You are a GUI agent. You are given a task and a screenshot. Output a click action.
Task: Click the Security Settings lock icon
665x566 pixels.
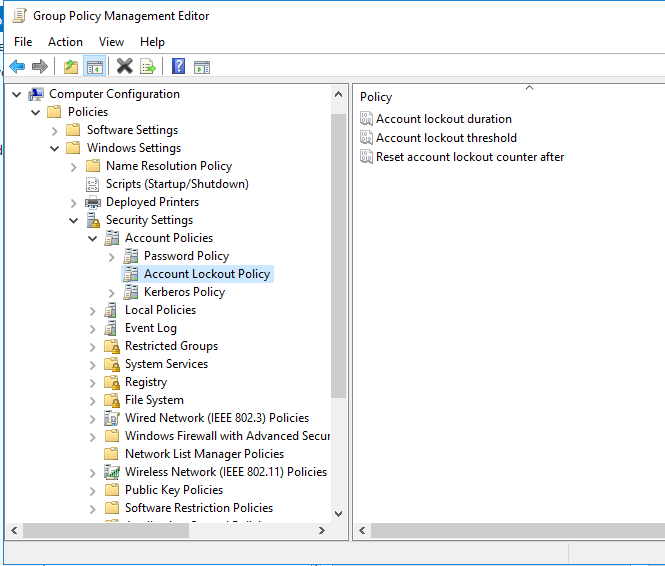(x=93, y=220)
